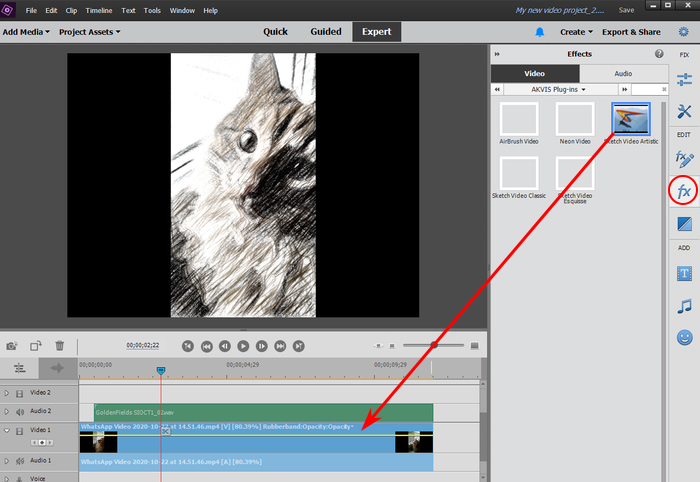The width and height of the screenshot is (700, 482).
Task: Expand the Video 2 track
Action: click(x=7, y=393)
